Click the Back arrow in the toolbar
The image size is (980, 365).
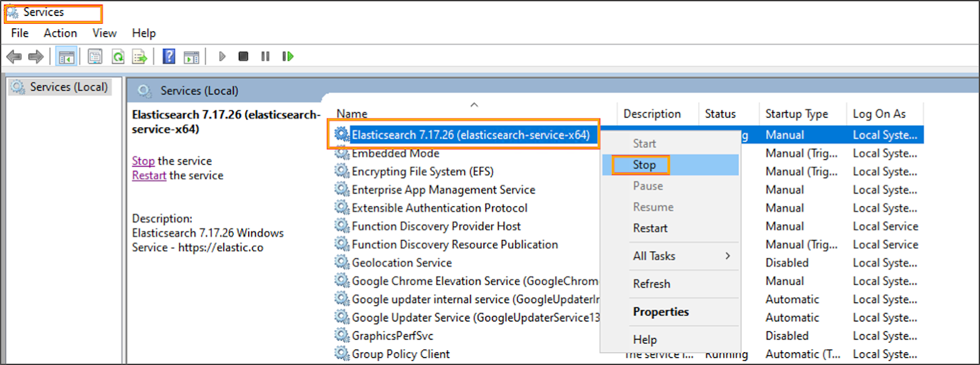click(13, 57)
